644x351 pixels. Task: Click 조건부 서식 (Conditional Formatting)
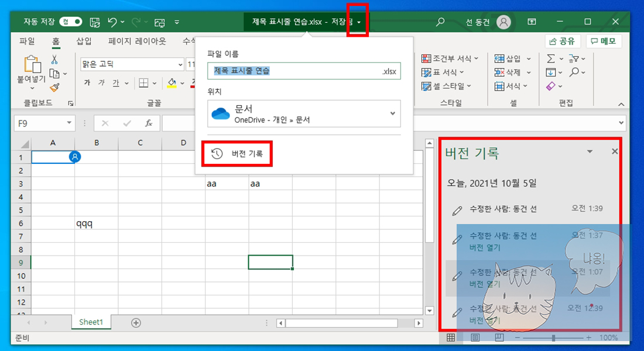450,58
